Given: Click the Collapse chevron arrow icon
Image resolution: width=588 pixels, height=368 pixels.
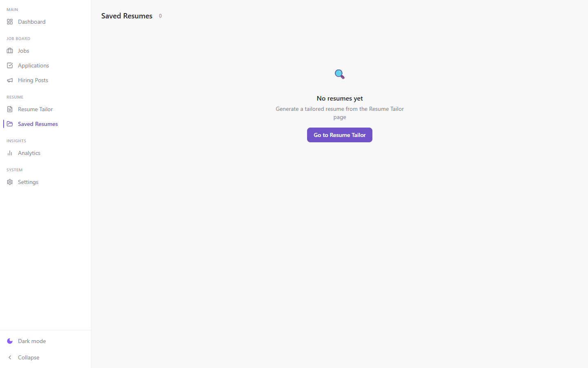Looking at the screenshot, I should pos(10,357).
